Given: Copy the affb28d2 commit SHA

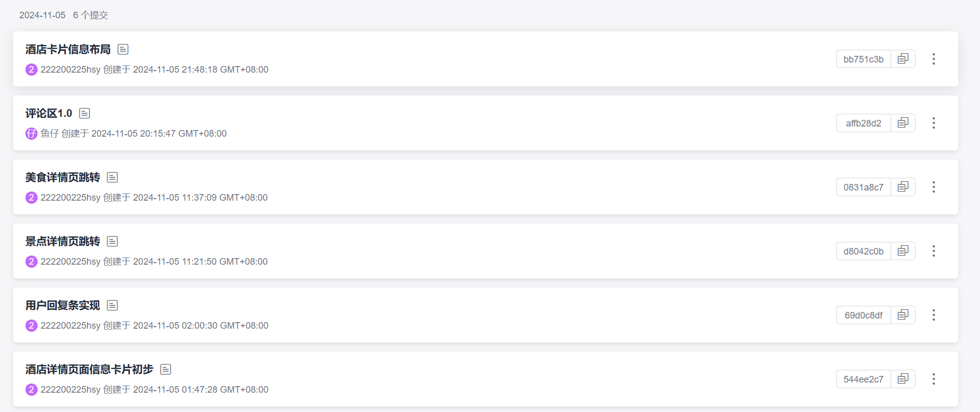Looking at the screenshot, I should 903,123.
